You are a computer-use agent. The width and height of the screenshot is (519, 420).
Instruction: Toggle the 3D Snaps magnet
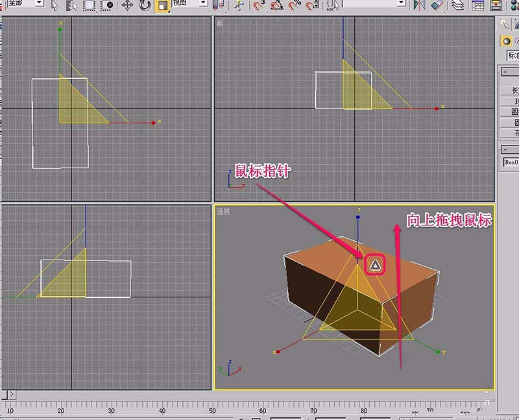[x=259, y=5]
